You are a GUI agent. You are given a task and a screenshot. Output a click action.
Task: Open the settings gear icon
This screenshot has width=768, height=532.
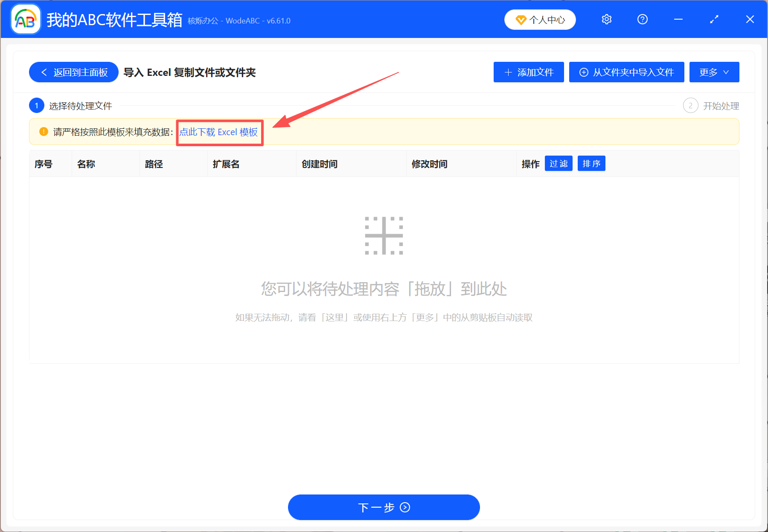tap(606, 19)
